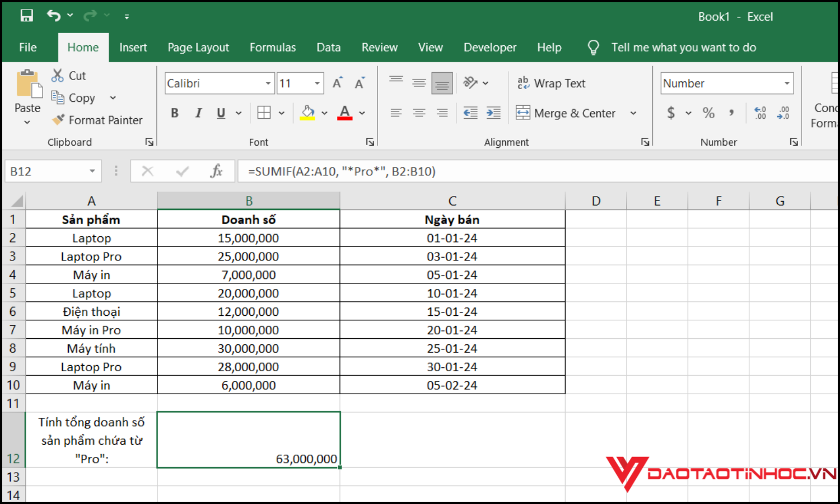Image resolution: width=840 pixels, height=504 pixels.
Task: Click the Save icon in title bar
Action: coord(26,16)
